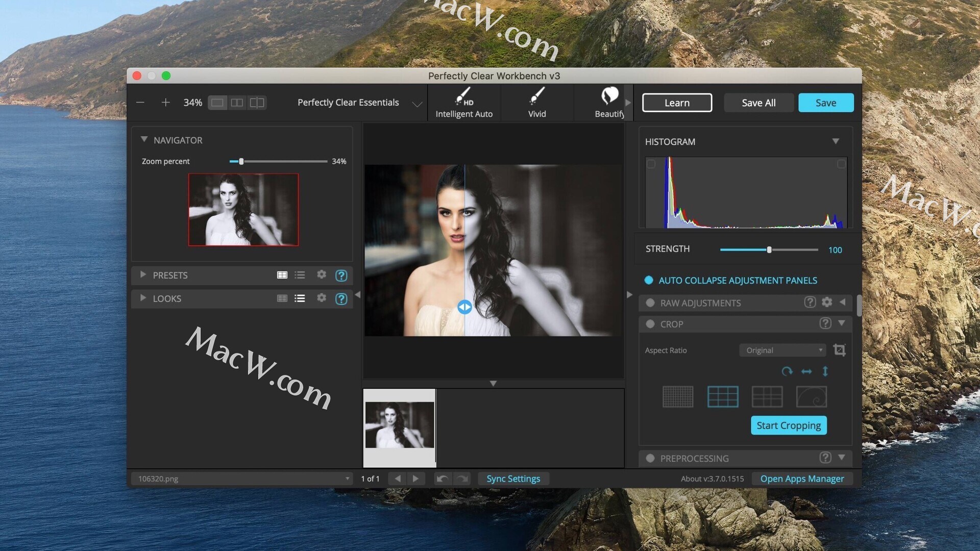Viewport: 980px width, 551px height.
Task: Show more presets with right arrow
Action: (628, 103)
